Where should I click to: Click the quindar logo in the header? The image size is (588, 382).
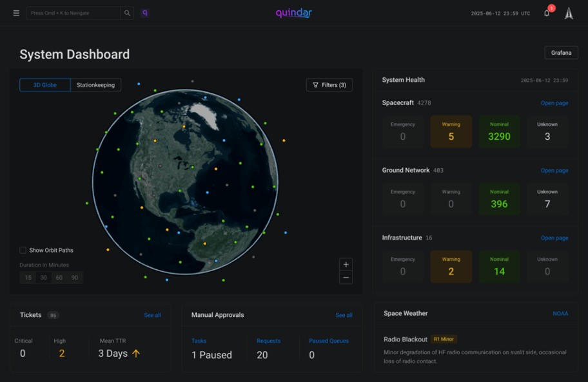click(x=293, y=12)
